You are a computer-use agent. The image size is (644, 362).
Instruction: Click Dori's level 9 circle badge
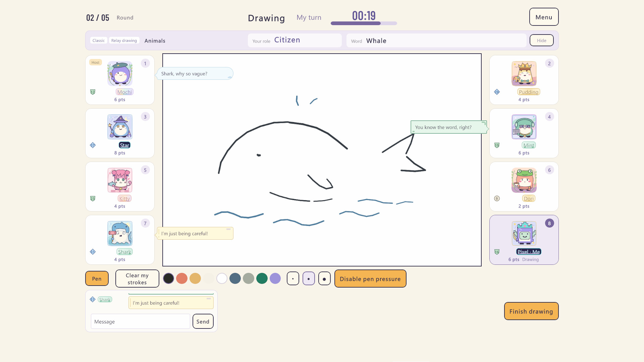click(x=497, y=198)
